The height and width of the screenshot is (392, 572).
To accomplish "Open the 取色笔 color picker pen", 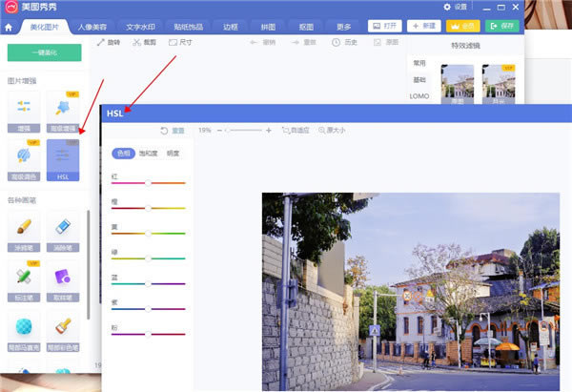I will click(63, 281).
